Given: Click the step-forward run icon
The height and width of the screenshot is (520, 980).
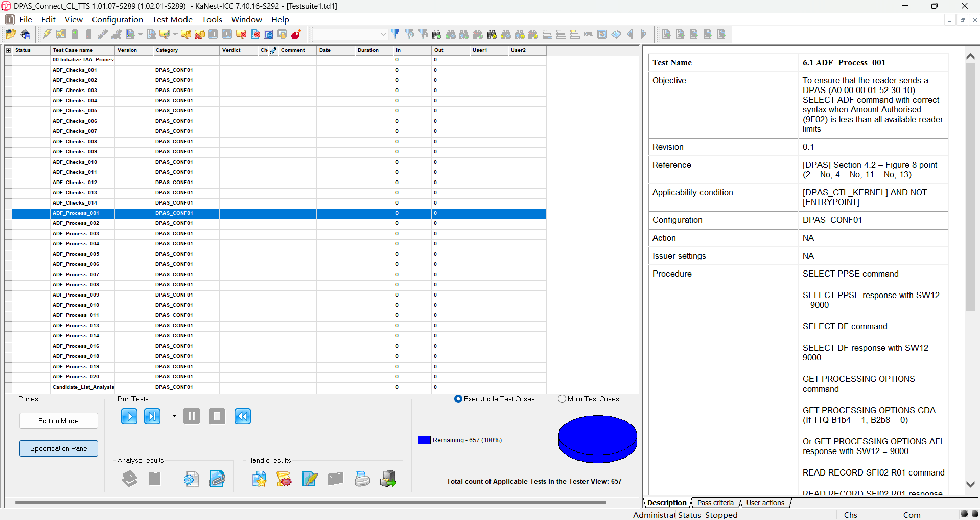Looking at the screenshot, I should [x=152, y=416].
